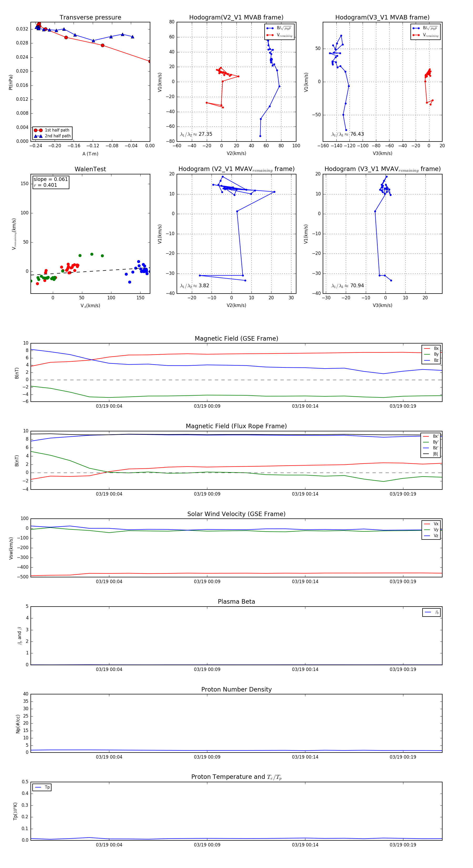473x868 pixels.
Task: Click the "Proton Number Density" title
Action: pyautogui.click(x=236, y=689)
